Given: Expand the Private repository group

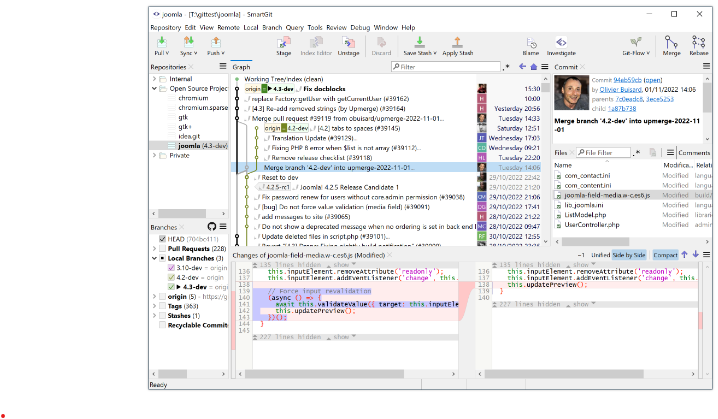Looking at the screenshot, I should [x=154, y=156].
